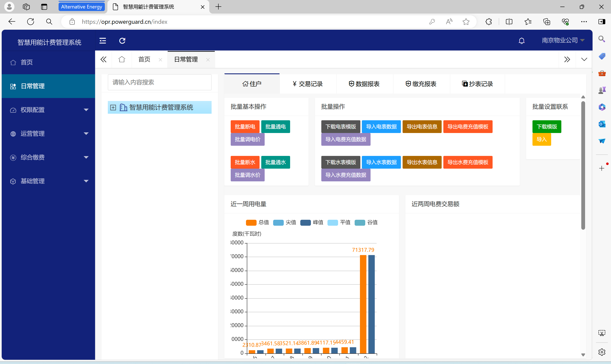Click 下载电表模版 button
The image size is (611, 364).
click(x=341, y=127)
